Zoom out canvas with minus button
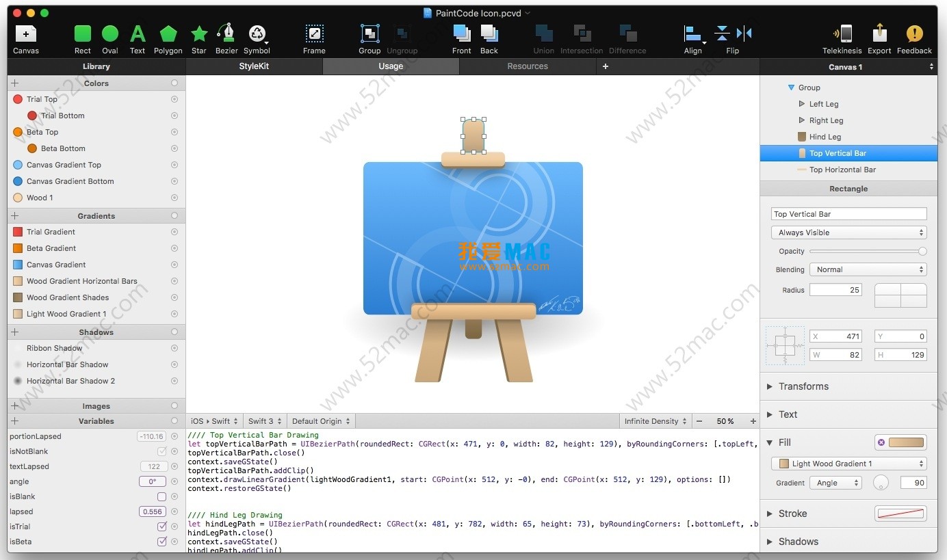This screenshot has height=560, width=947. click(699, 421)
